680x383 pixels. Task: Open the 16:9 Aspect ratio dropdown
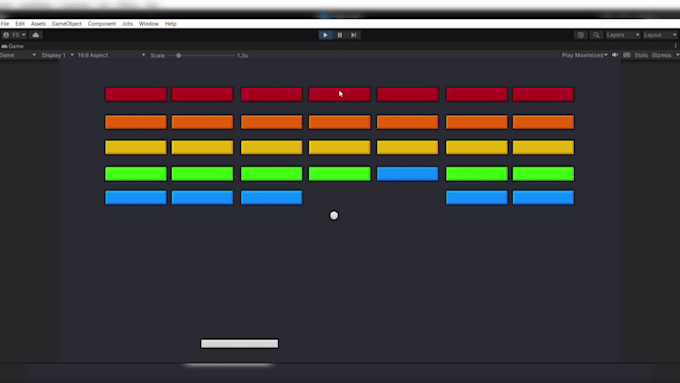(x=111, y=55)
